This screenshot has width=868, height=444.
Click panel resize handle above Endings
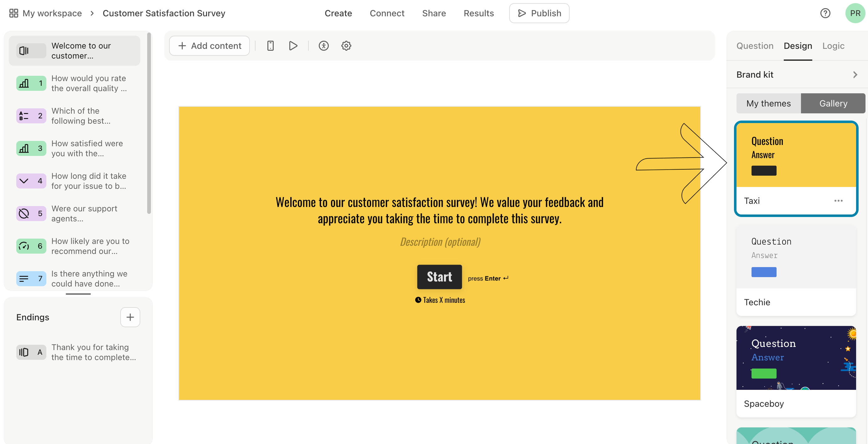(x=78, y=294)
